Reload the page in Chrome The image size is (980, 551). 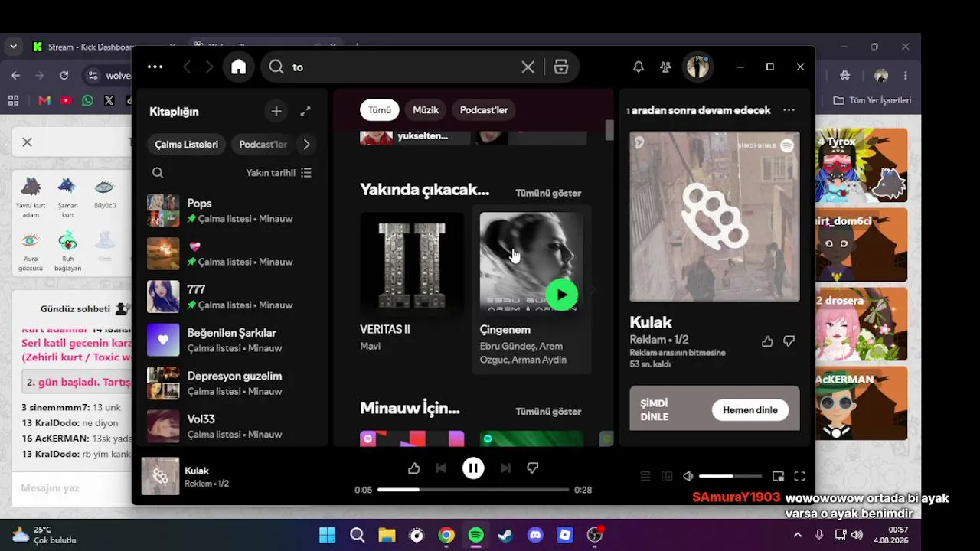point(64,76)
